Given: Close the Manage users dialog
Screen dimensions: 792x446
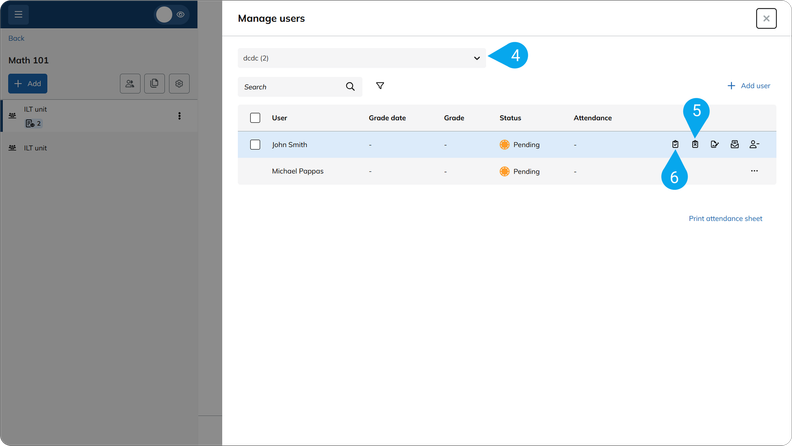Looking at the screenshot, I should coord(766,18).
